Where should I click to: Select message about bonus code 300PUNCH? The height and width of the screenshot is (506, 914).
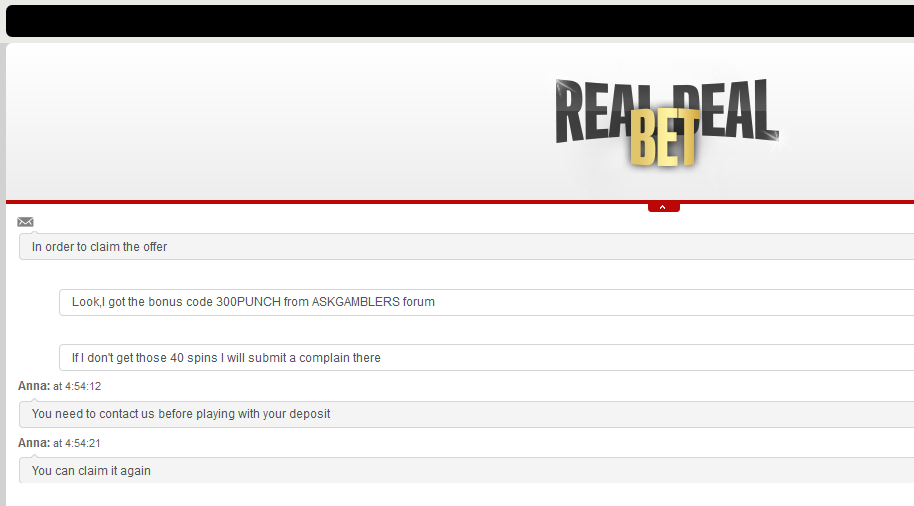coord(486,302)
